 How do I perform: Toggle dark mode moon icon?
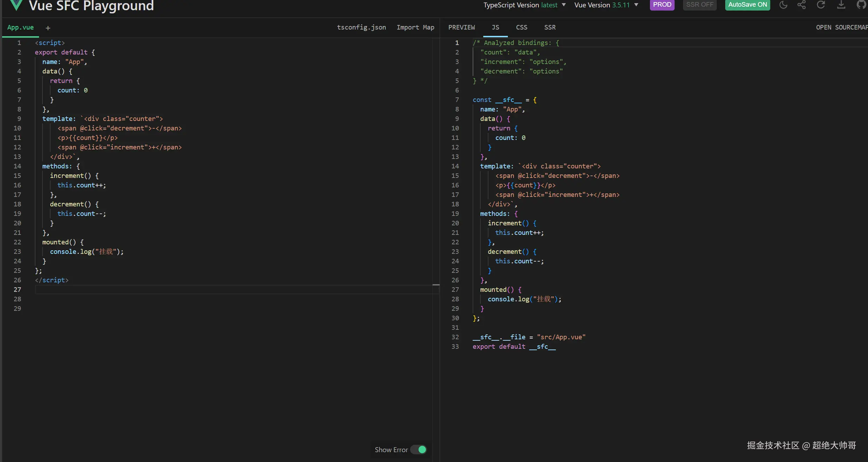[783, 5]
